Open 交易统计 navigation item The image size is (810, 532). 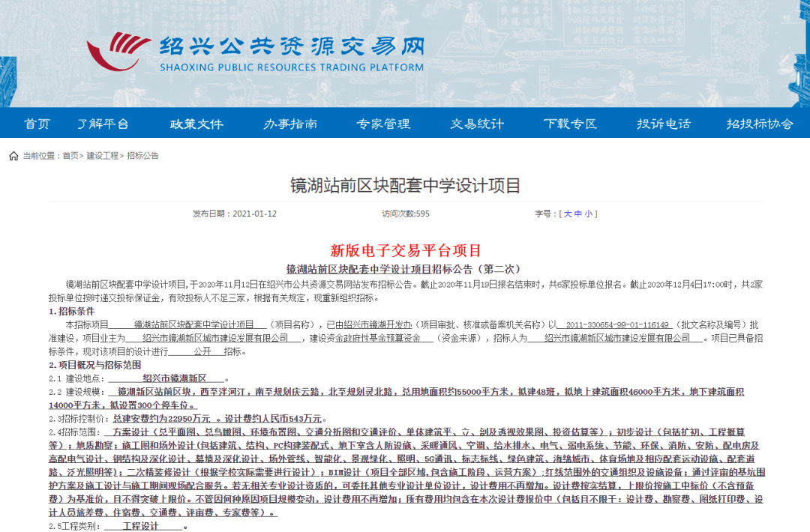pyautogui.click(x=477, y=124)
